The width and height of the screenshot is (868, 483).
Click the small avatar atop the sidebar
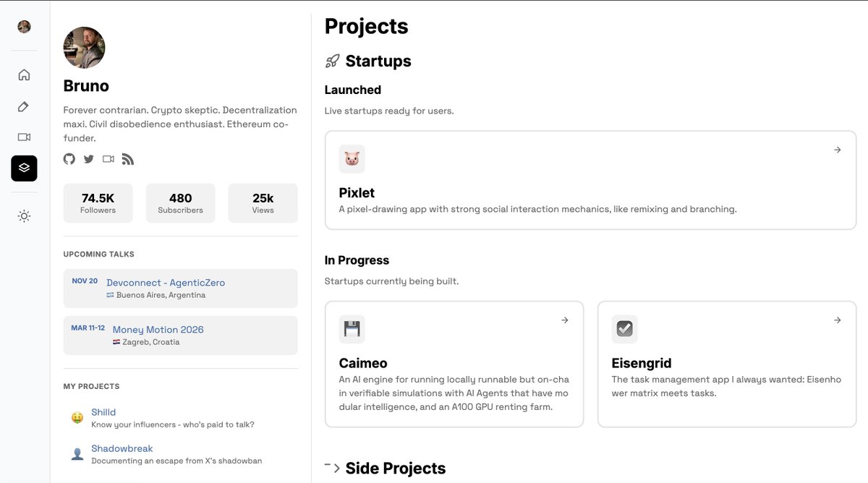[24, 27]
